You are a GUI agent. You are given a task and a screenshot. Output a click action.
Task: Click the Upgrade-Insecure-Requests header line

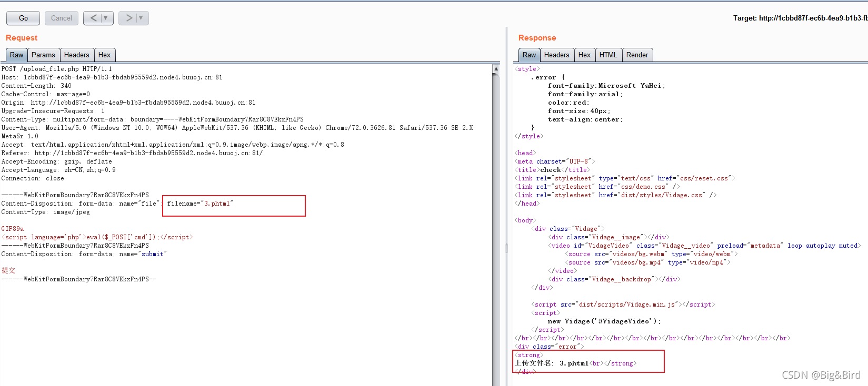click(53, 111)
